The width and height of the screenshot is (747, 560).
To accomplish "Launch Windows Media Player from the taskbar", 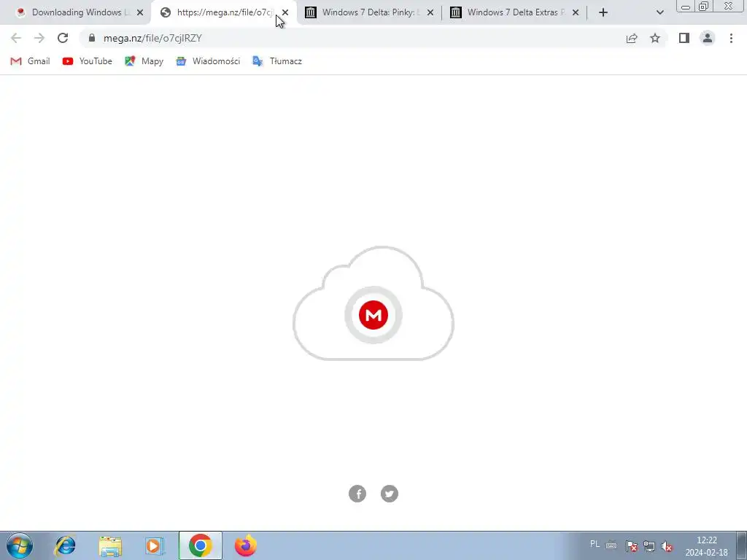I will tap(155, 545).
